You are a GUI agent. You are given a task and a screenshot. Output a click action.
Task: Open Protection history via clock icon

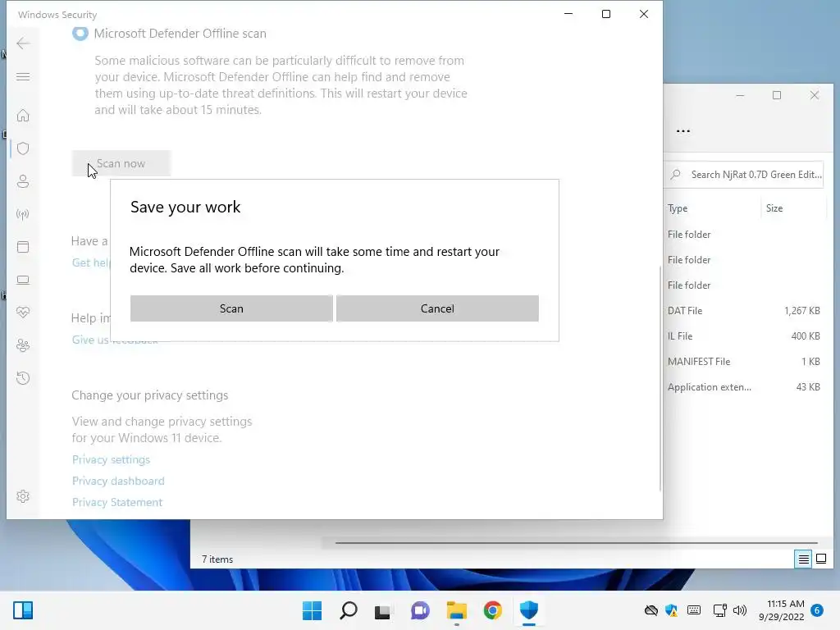click(23, 378)
